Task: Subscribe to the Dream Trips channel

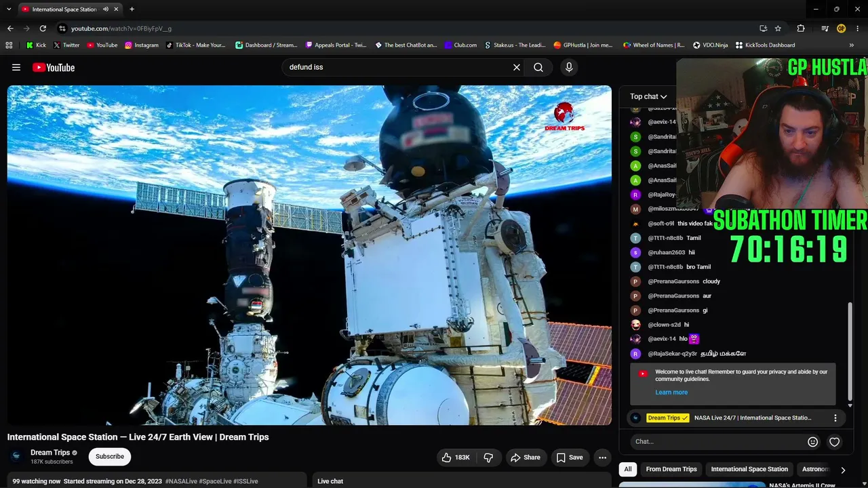Action: point(110,457)
